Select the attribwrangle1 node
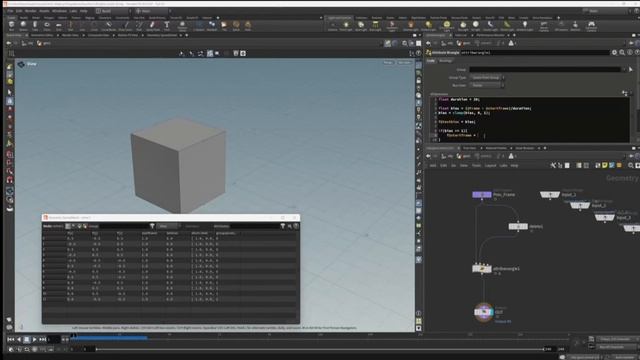 482,269
